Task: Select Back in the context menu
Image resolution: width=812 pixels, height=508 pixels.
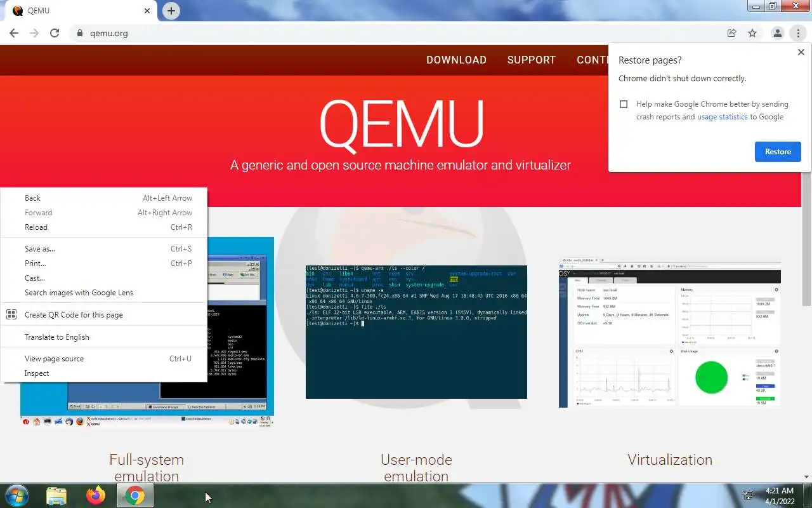Action: tap(104, 198)
